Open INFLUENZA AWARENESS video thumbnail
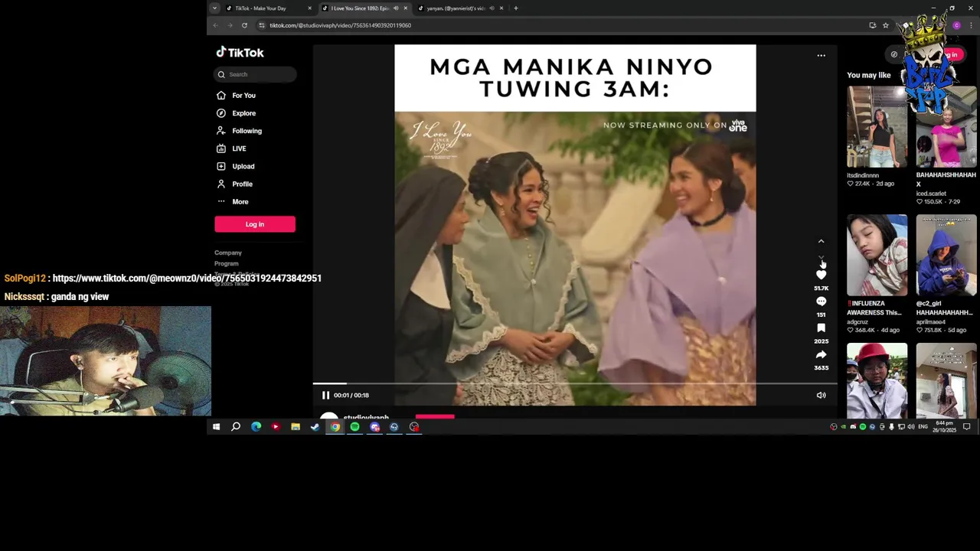This screenshot has width=980, height=551. tap(877, 255)
